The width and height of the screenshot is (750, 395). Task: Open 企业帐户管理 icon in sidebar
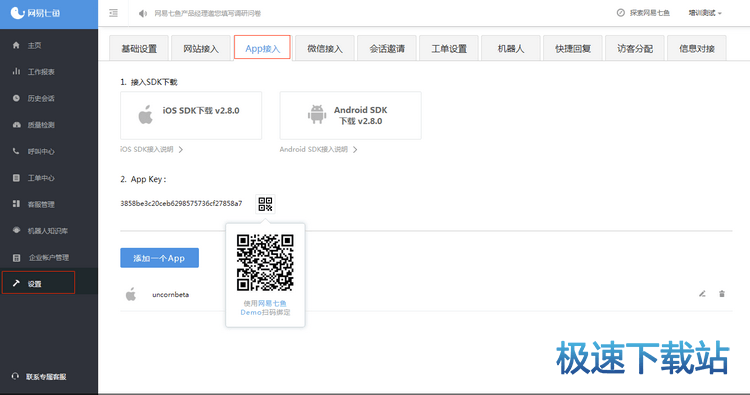16,257
